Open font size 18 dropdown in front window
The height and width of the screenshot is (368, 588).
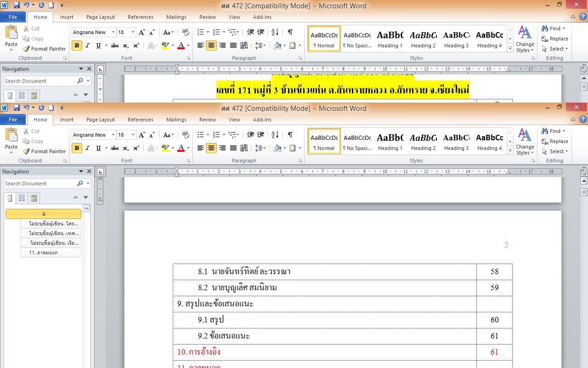pyautogui.click(x=133, y=135)
